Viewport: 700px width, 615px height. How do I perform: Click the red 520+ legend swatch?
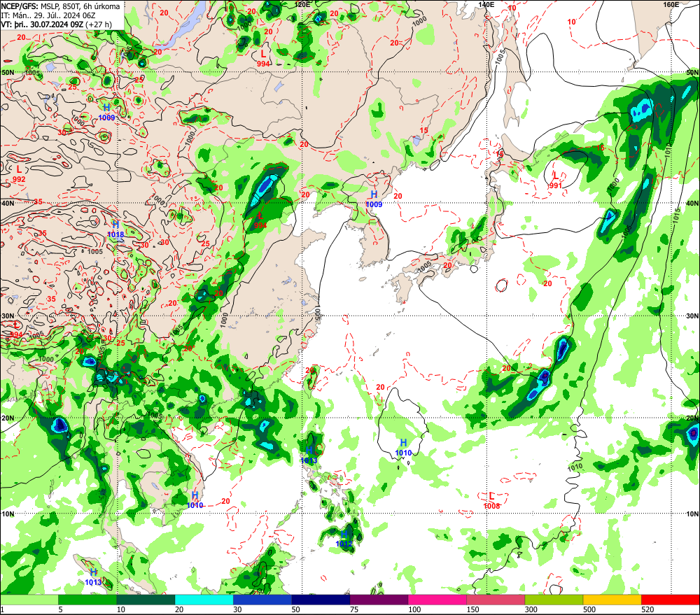pyautogui.click(x=671, y=600)
